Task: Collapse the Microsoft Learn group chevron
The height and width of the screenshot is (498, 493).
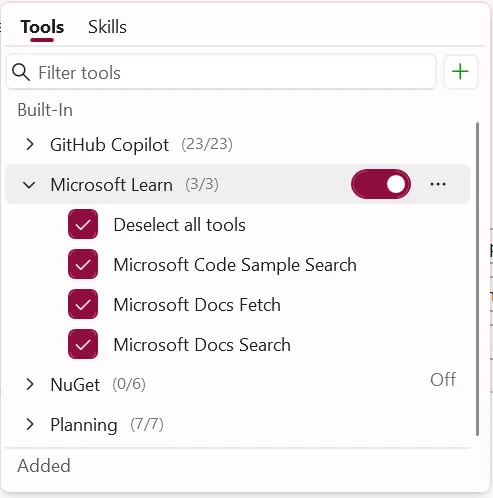Action: [29, 185]
